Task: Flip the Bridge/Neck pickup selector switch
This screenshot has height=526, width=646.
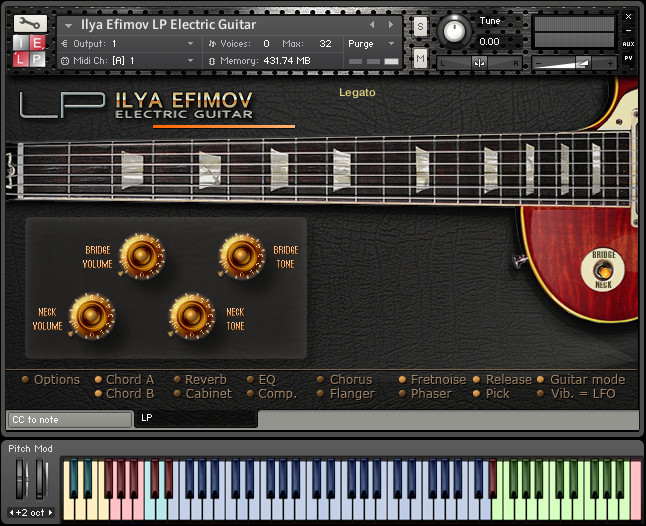Action: [603, 270]
